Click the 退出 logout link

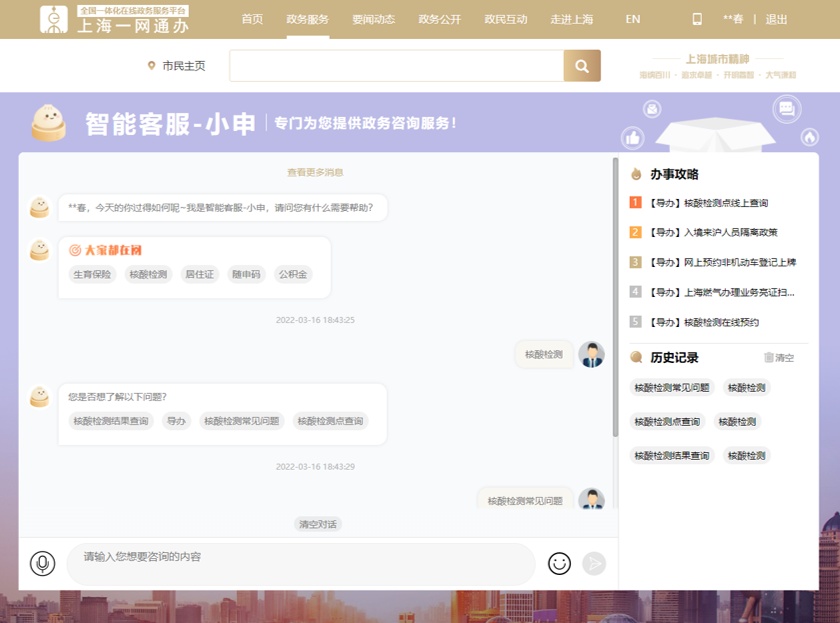pyautogui.click(x=776, y=19)
